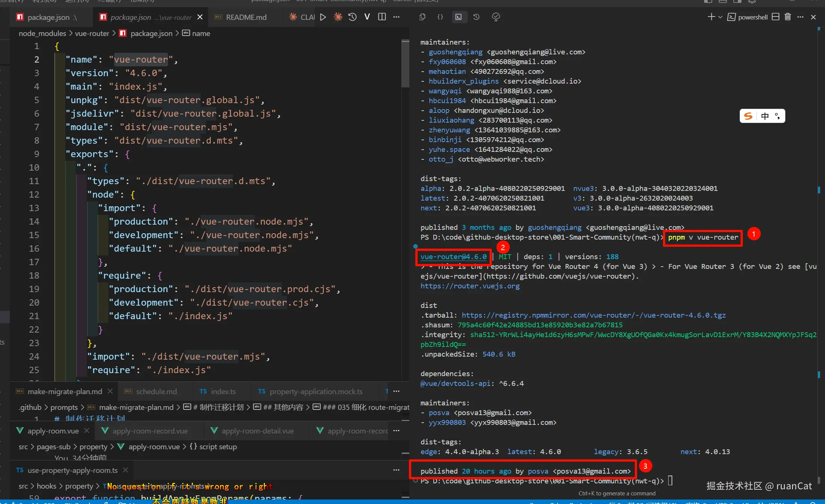This screenshot has width=825, height=504.
Task: Select the terminal panel icon in panel header
Action: pos(458,17)
